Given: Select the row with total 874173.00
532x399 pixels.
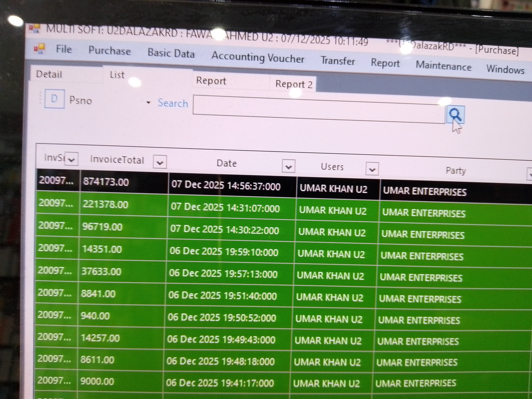Looking at the screenshot, I should tap(106, 182).
